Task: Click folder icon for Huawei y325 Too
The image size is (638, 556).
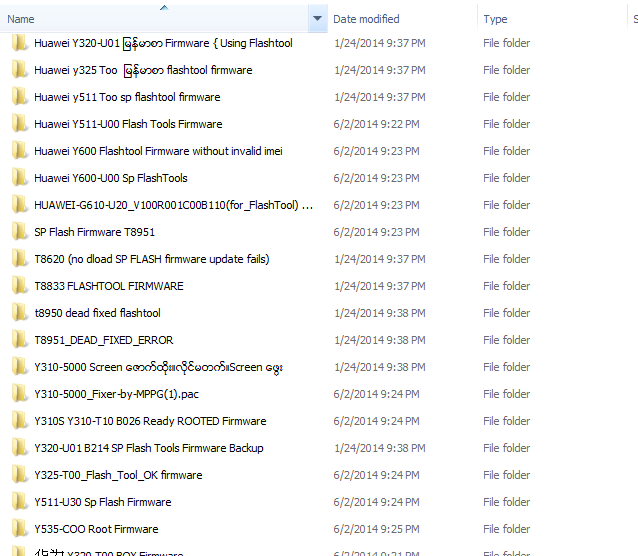Action: [19, 70]
